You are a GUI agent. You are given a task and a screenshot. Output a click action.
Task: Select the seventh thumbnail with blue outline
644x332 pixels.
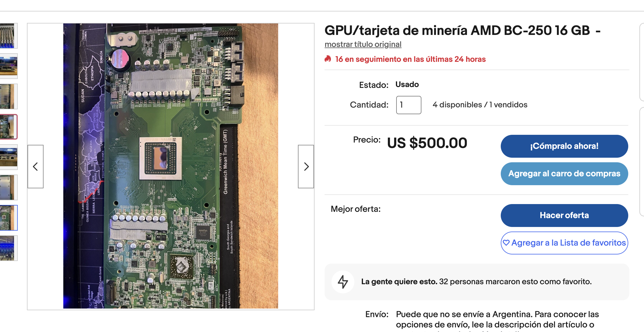pos(9,218)
